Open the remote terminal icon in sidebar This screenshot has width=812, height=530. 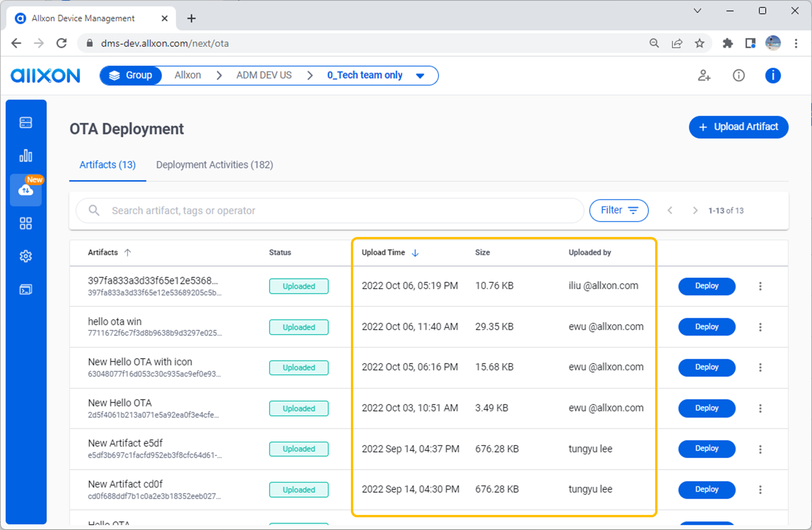pyautogui.click(x=25, y=289)
